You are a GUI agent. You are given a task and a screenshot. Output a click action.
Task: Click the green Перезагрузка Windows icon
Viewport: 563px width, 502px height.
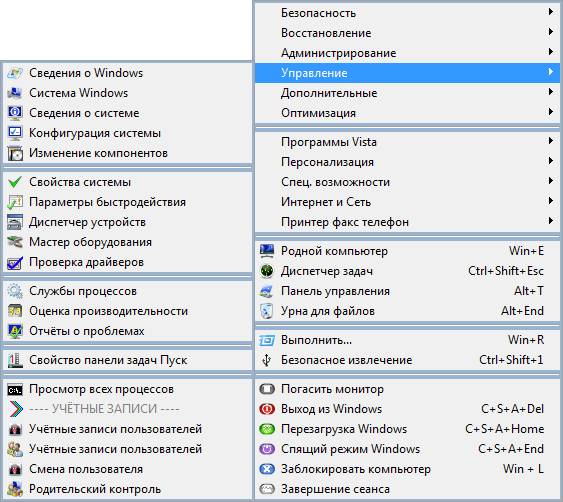pos(267,429)
